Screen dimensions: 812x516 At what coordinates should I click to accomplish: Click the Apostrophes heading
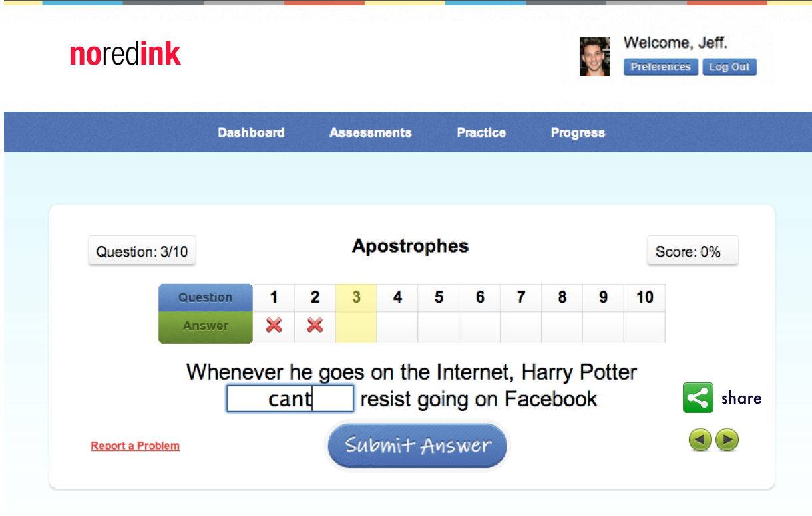coord(410,246)
